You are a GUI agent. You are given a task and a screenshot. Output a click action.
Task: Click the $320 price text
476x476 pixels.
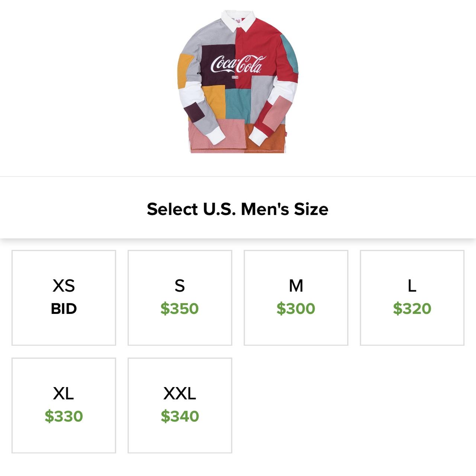(412, 309)
